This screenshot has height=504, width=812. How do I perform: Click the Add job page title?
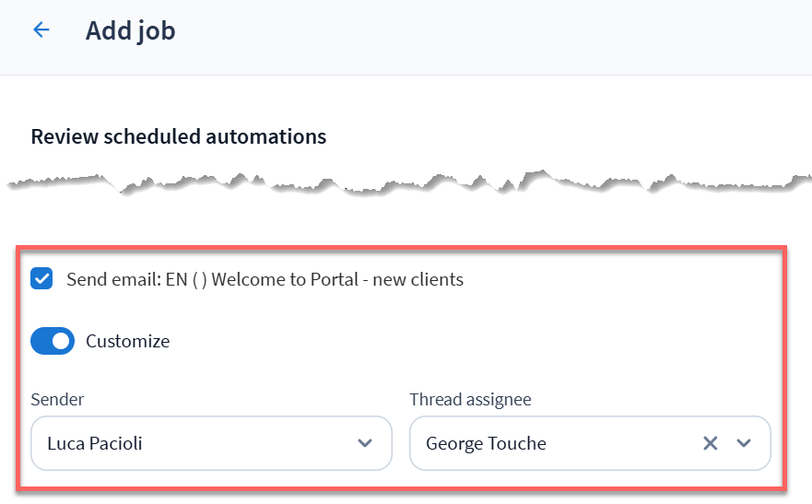click(130, 30)
